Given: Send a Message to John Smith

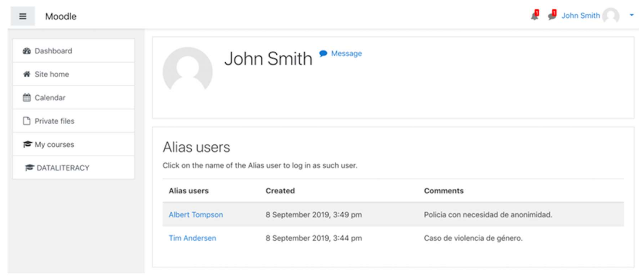Looking at the screenshot, I should tap(346, 53).
